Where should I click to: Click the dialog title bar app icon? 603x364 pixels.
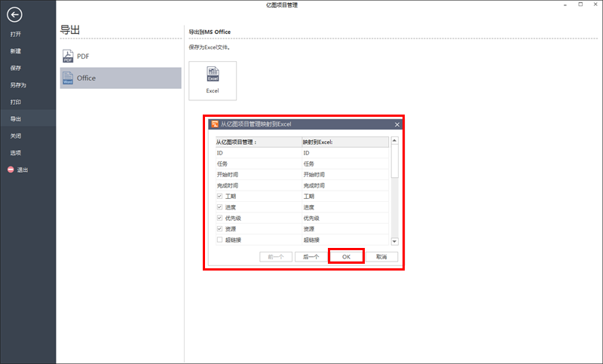[214, 124]
